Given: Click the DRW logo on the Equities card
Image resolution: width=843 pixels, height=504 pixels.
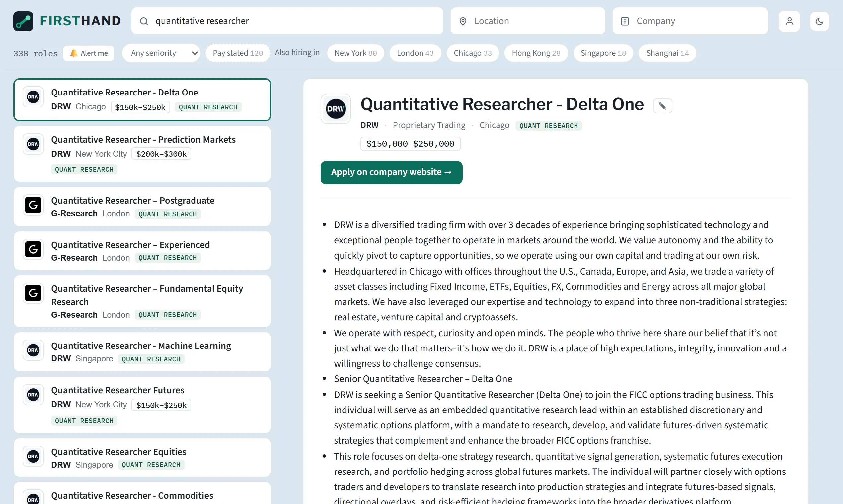Looking at the screenshot, I should pos(33,456).
